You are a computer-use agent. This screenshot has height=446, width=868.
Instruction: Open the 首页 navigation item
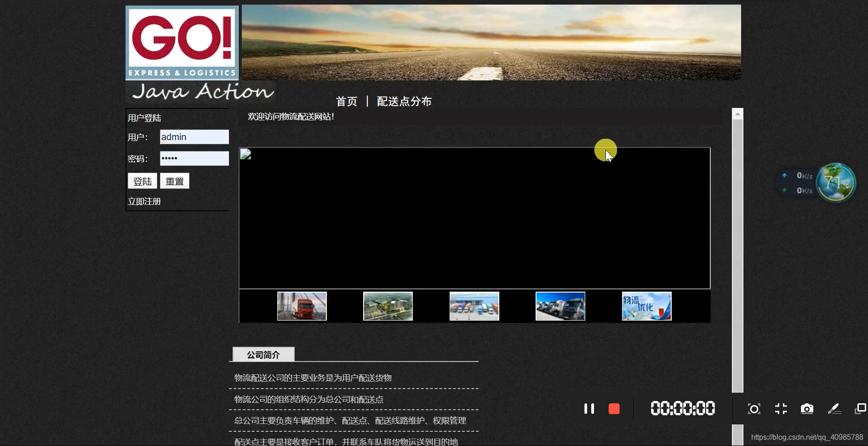(x=346, y=101)
